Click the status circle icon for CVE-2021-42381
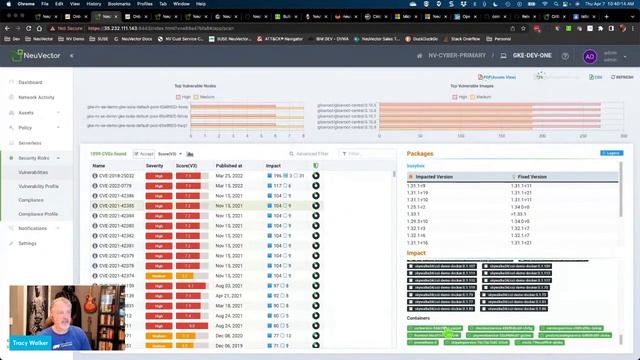 coord(316,246)
